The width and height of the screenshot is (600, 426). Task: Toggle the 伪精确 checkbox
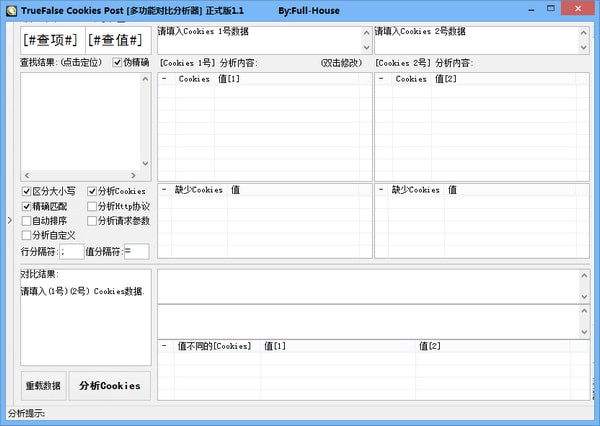(118, 62)
